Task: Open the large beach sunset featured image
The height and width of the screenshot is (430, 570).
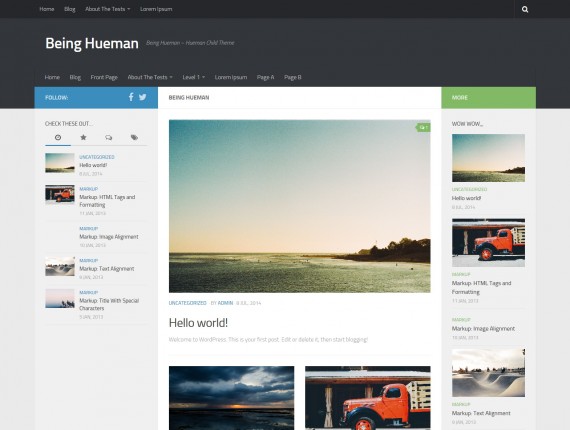Action: [x=300, y=206]
